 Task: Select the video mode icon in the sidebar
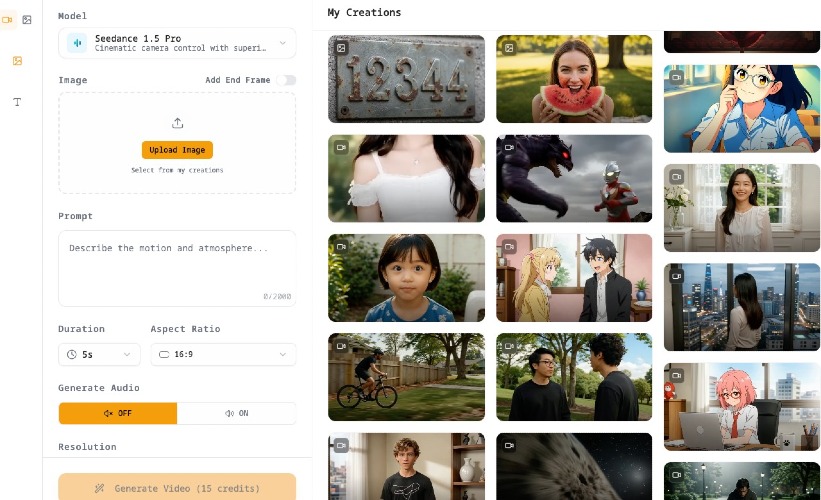click(x=7, y=20)
